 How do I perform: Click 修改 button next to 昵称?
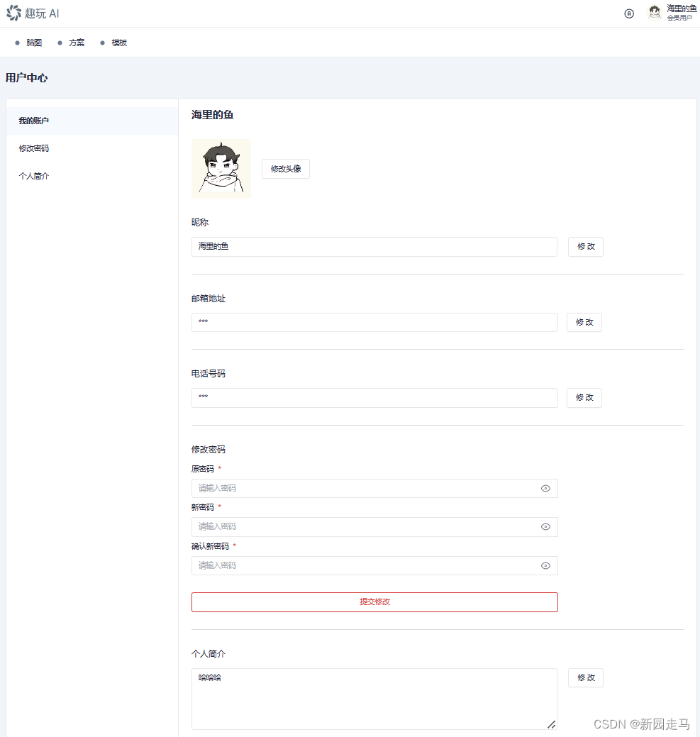click(586, 247)
